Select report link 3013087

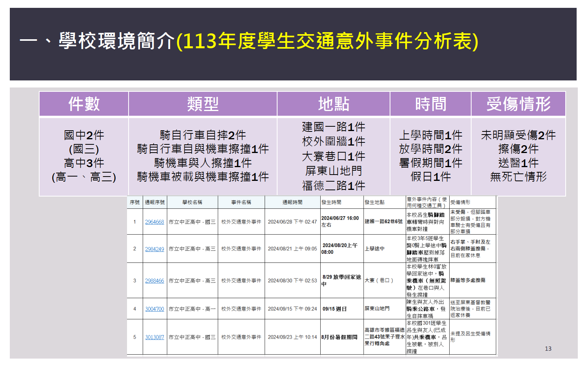(x=154, y=337)
